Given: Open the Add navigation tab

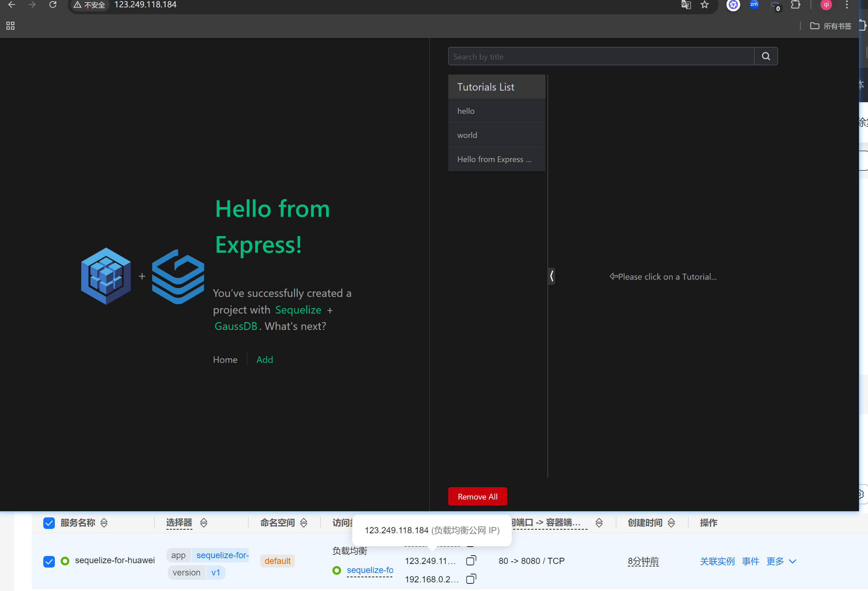Looking at the screenshot, I should 265,359.
